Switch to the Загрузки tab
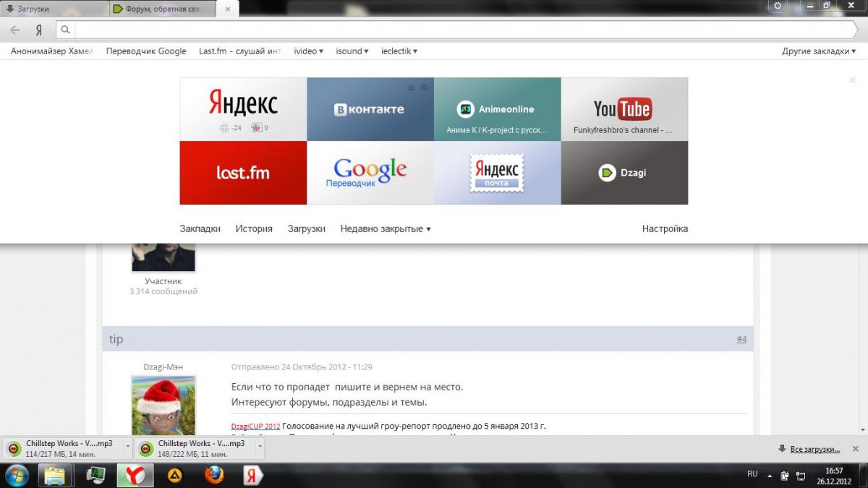Viewport: 868px width, 488px height. (x=51, y=9)
